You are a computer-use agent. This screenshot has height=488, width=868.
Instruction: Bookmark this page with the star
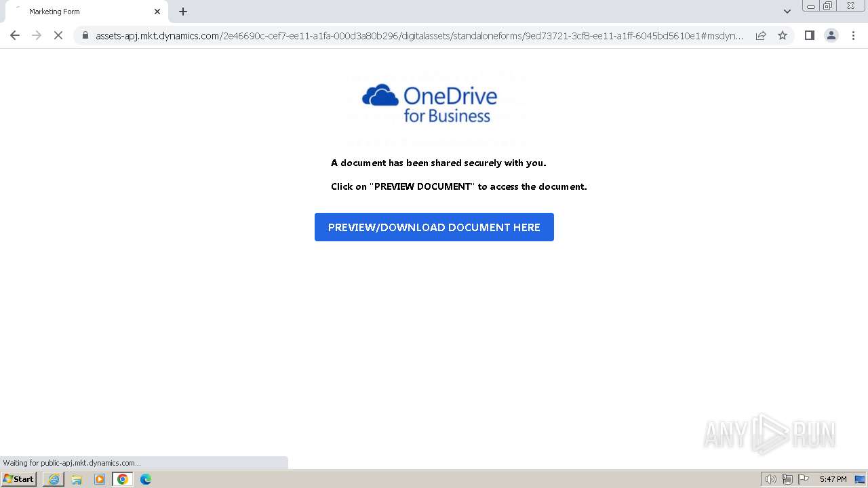[x=783, y=35]
